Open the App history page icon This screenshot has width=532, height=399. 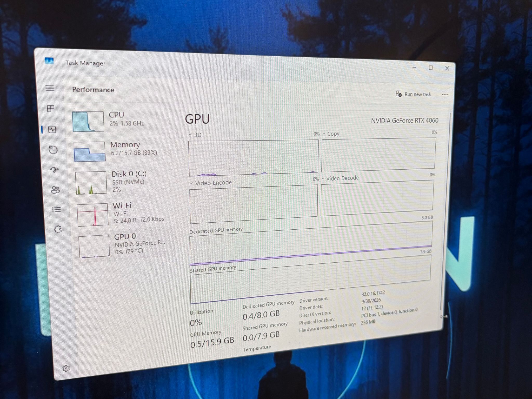[53, 150]
